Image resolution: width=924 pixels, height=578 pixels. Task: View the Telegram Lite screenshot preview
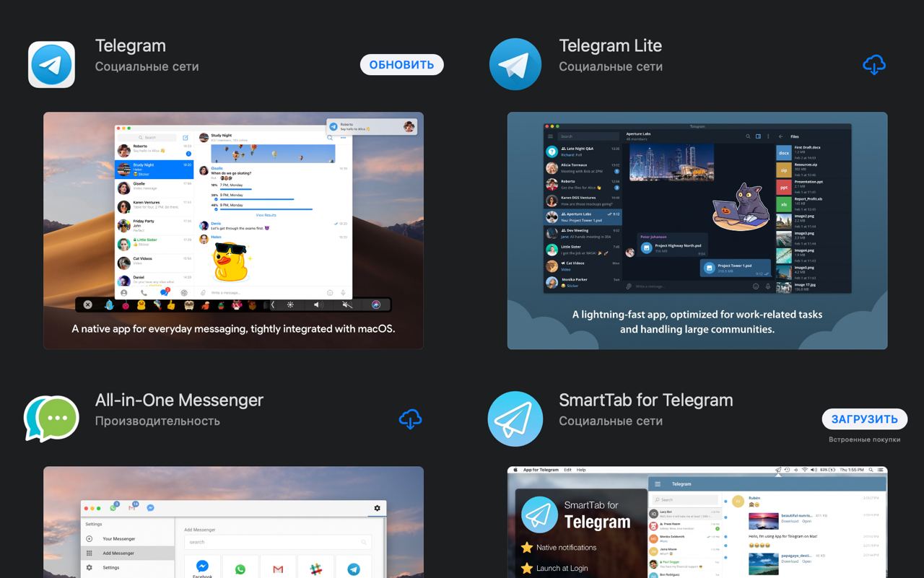[x=697, y=231]
